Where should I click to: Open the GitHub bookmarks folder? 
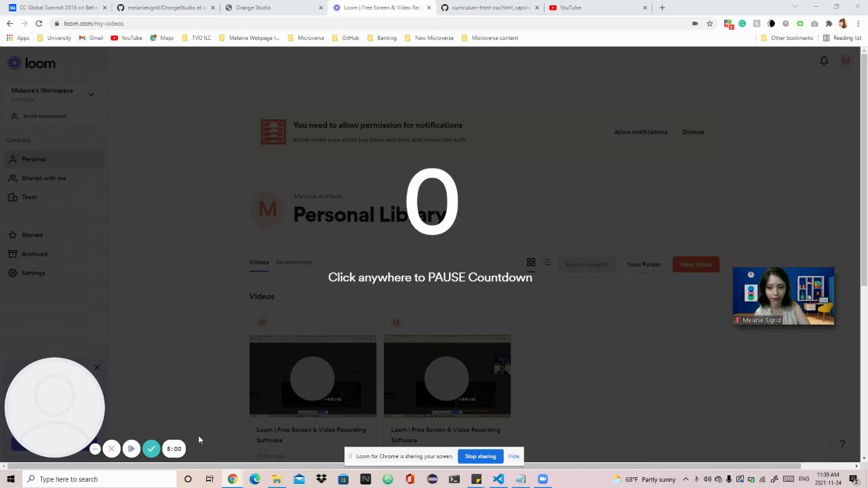(345, 38)
